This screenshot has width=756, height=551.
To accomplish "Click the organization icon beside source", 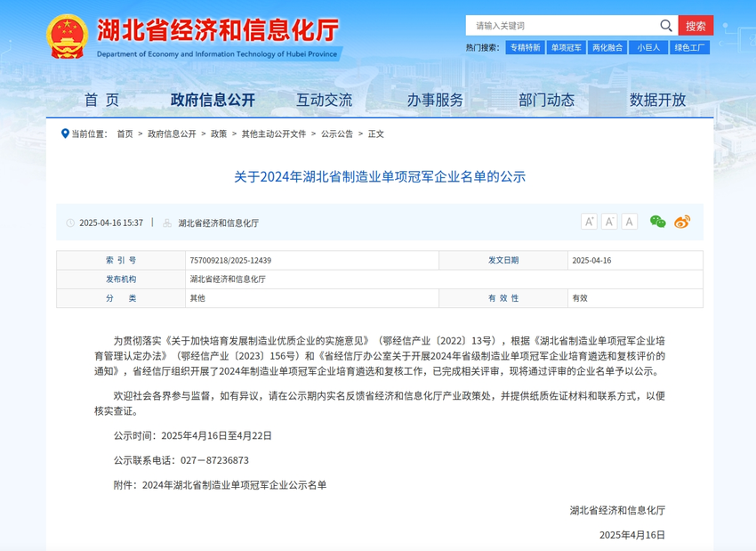I will (x=167, y=223).
